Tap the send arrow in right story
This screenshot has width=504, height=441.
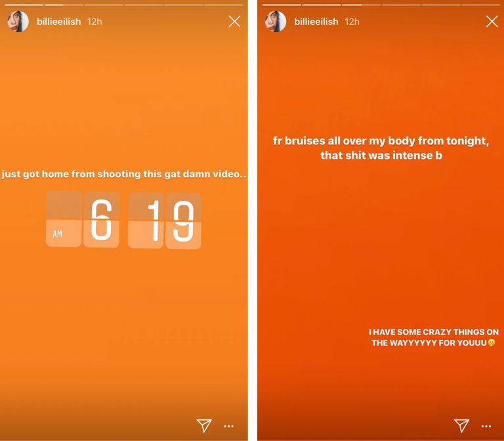click(461, 425)
